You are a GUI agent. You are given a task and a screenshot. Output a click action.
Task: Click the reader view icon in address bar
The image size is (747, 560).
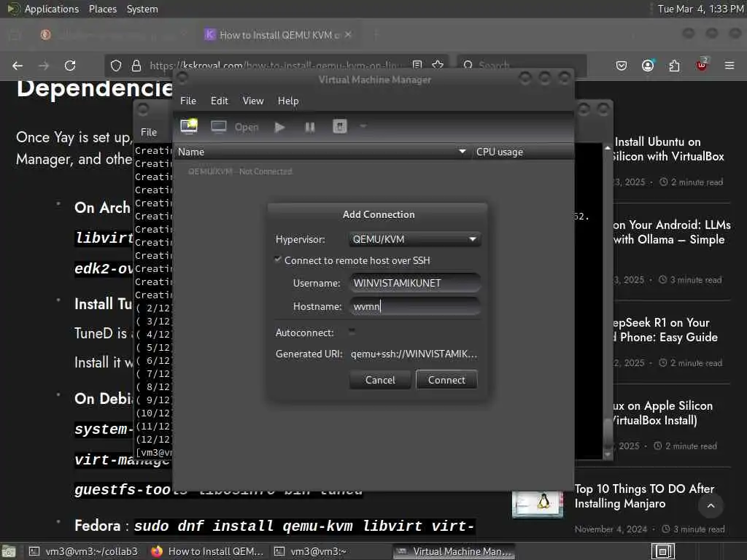click(x=417, y=64)
